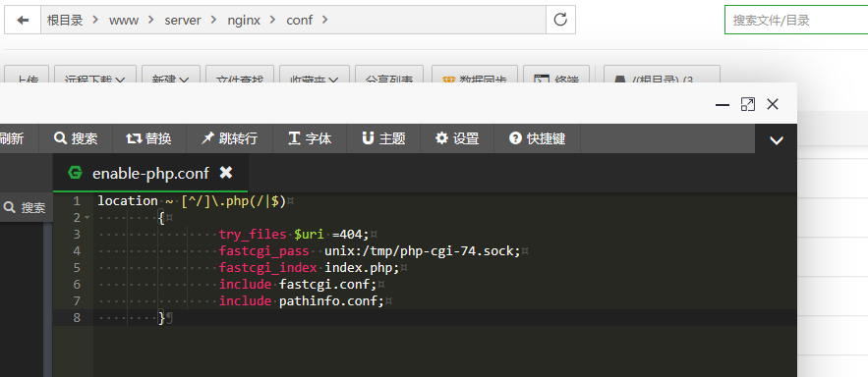Click location keyword on line 1
Screen dimensions: 868x377
point(128,200)
